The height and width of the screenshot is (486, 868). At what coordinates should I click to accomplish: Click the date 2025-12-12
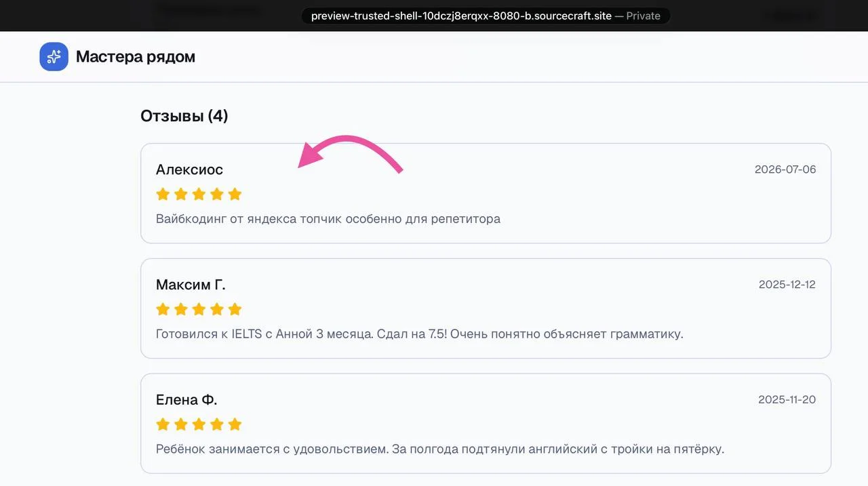click(787, 285)
